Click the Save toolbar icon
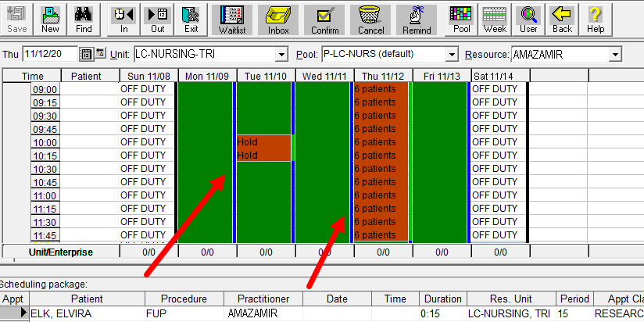 point(17,20)
